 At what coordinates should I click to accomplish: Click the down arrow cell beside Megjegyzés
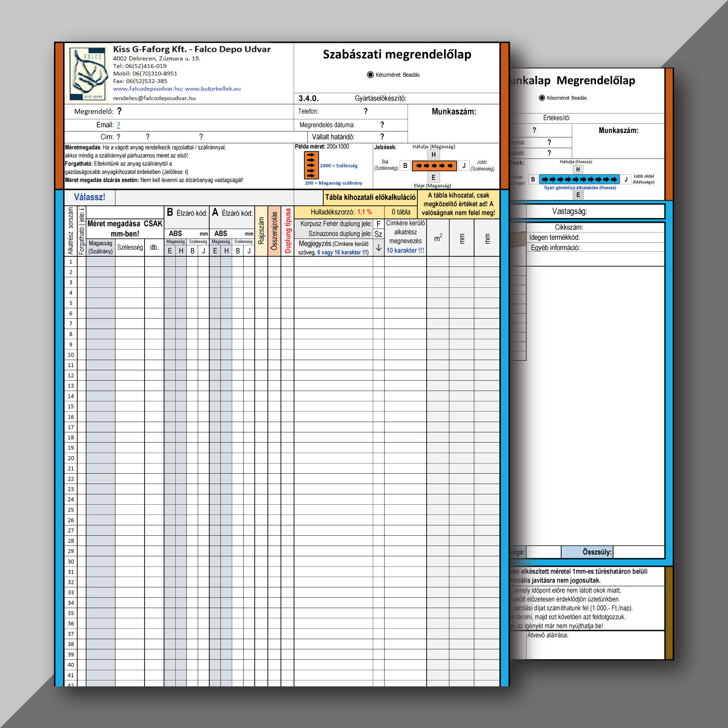379,248
